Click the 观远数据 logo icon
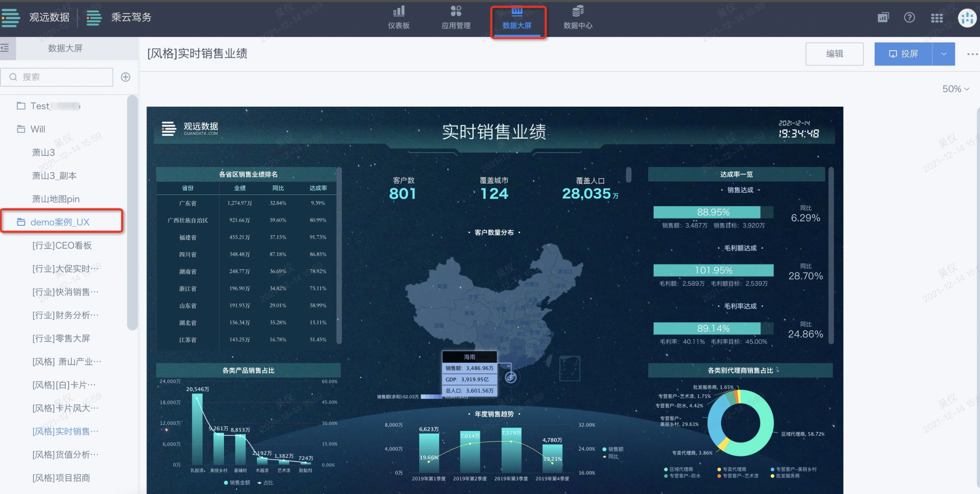Image resolution: width=980 pixels, height=494 pixels. [10, 17]
